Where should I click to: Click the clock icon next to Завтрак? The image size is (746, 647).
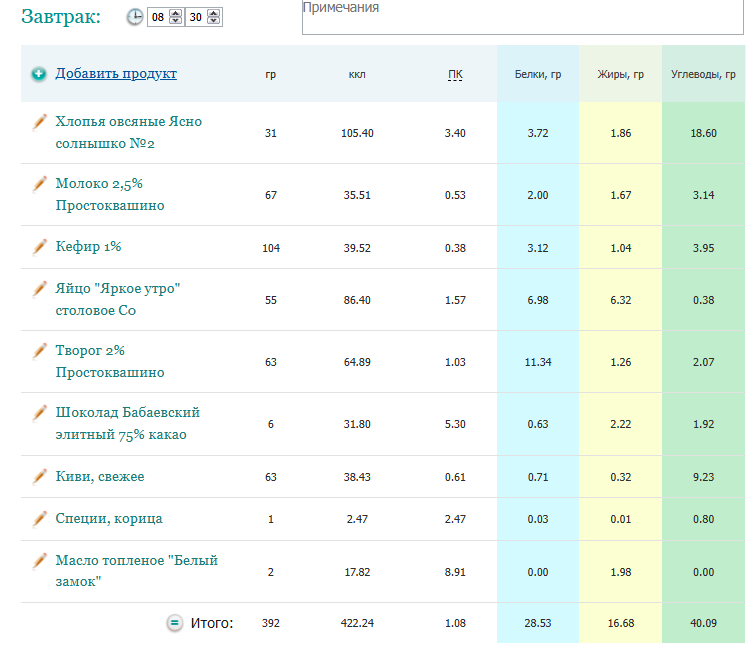tap(135, 17)
